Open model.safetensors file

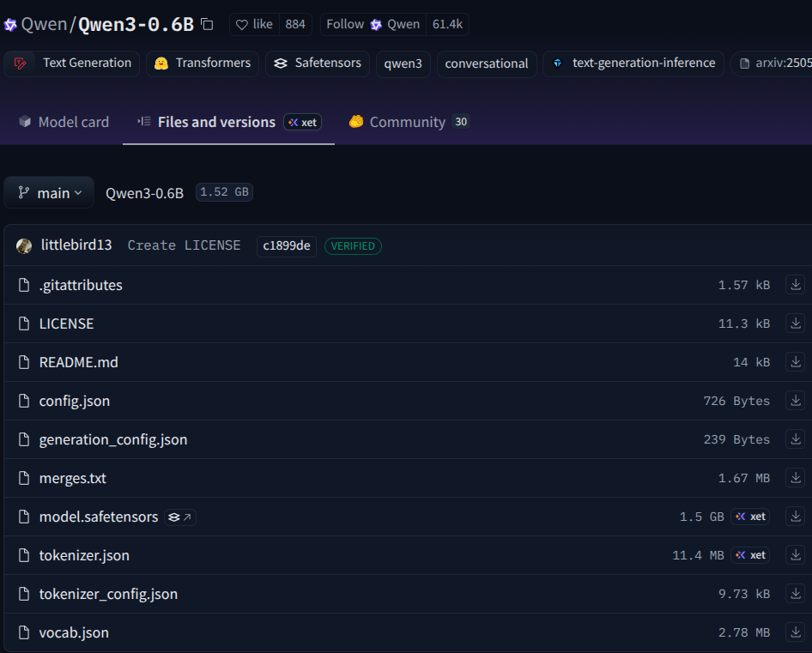[99, 517]
